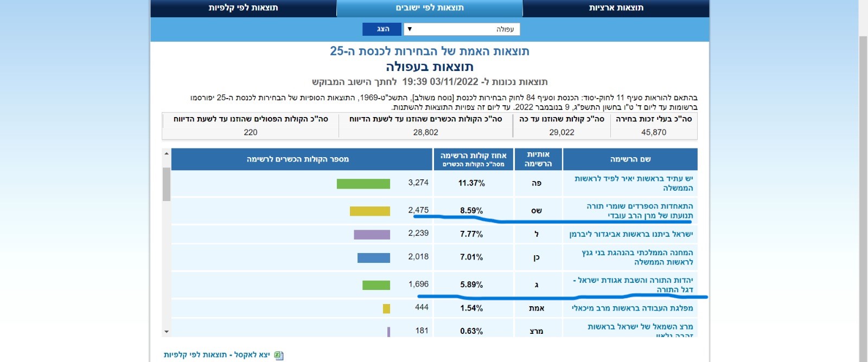This screenshot has width=868, height=362.
Task: Click the purple bar for 2,239 votes
Action: (372, 235)
